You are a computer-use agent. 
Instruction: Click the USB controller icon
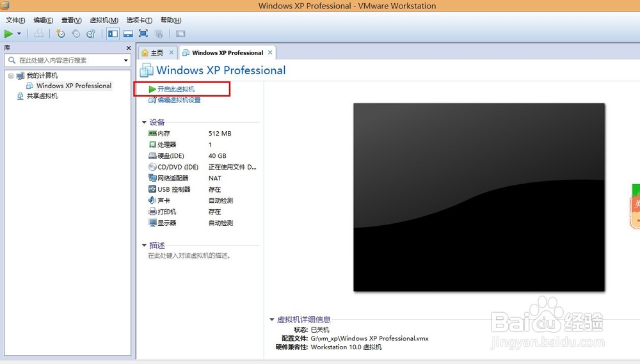[152, 189]
